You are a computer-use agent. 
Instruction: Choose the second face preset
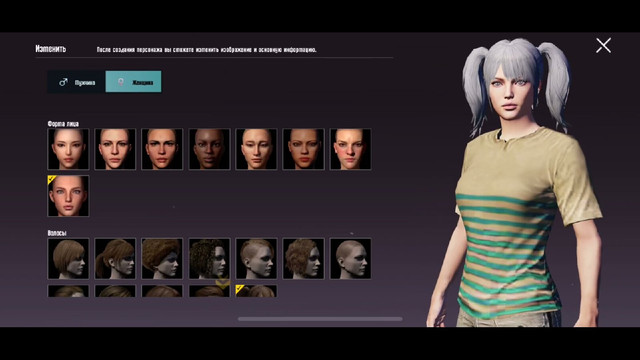click(x=115, y=149)
